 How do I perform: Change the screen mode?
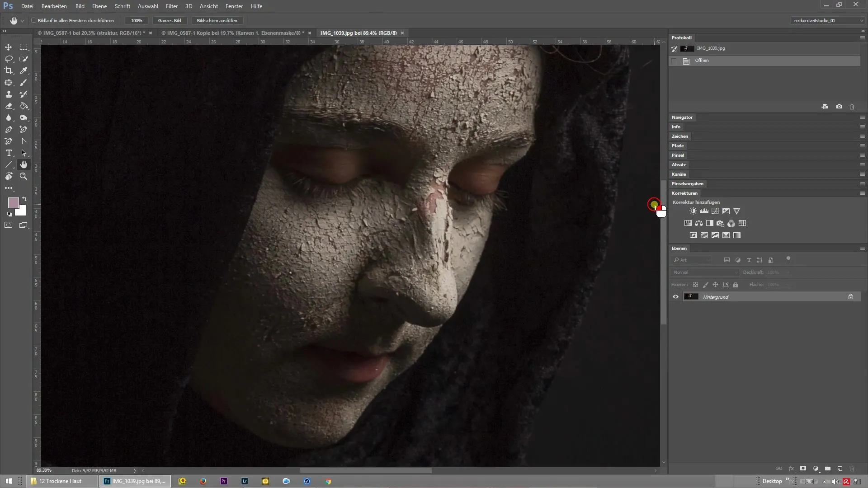pyautogui.click(x=24, y=225)
